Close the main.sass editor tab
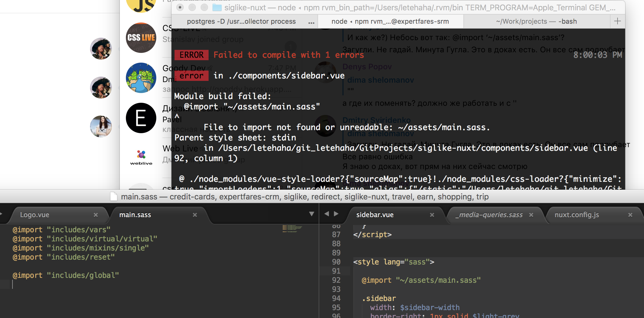644x318 pixels. coord(195,215)
